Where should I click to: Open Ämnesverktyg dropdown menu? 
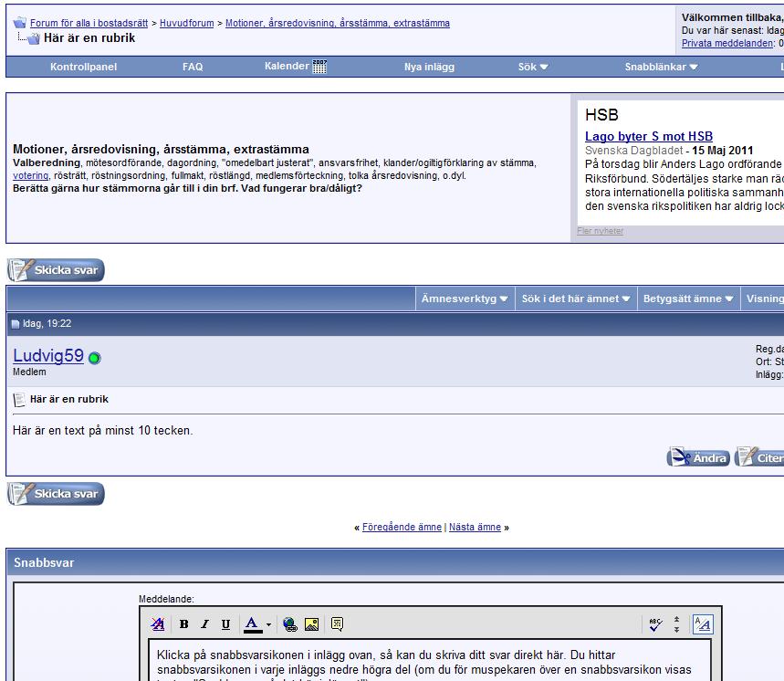click(465, 299)
